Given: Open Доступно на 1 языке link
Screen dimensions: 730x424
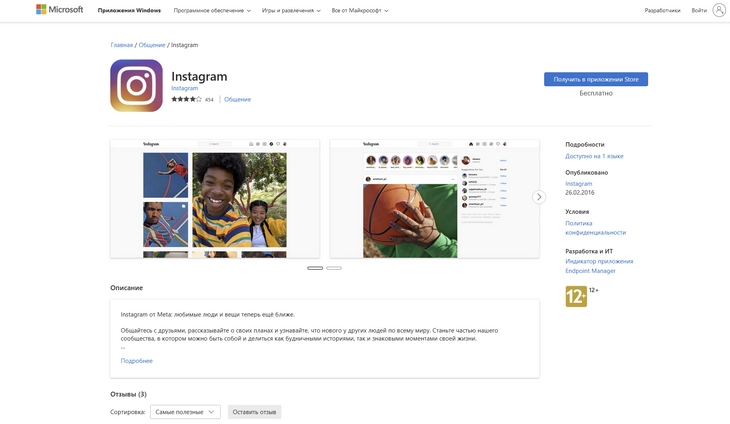Looking at the screenshot, I should click(594, 156).
